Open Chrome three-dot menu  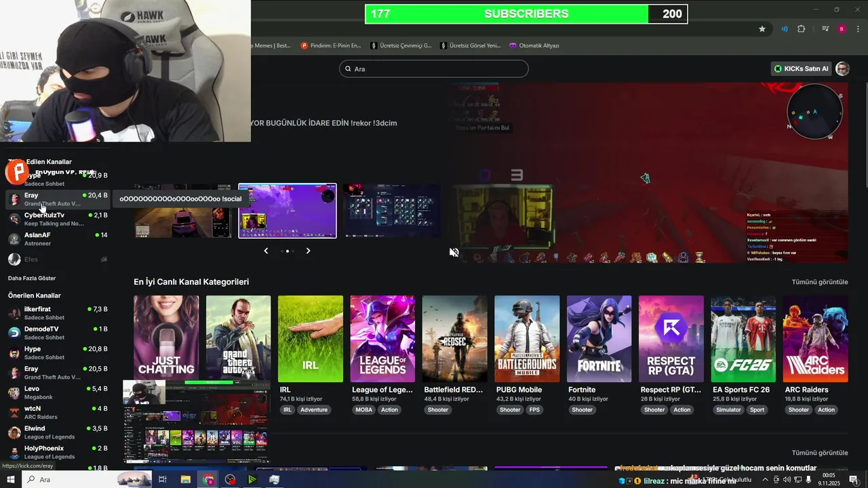856,29
